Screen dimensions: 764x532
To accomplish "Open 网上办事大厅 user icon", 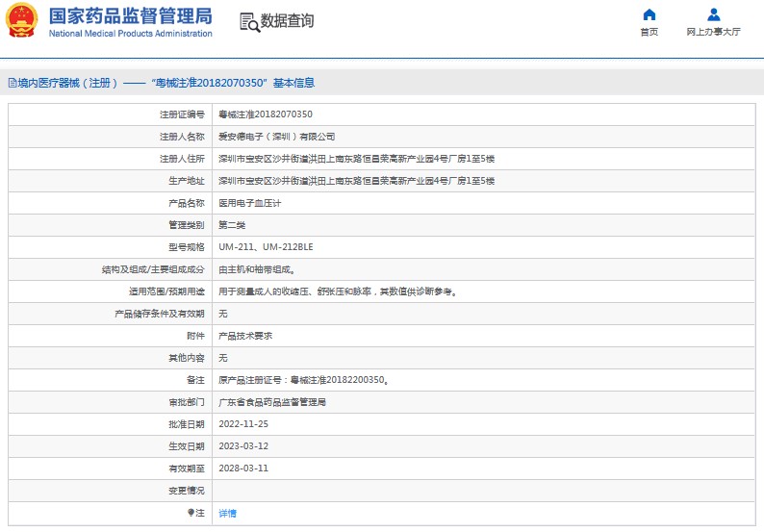I will (x=713, y=14).
